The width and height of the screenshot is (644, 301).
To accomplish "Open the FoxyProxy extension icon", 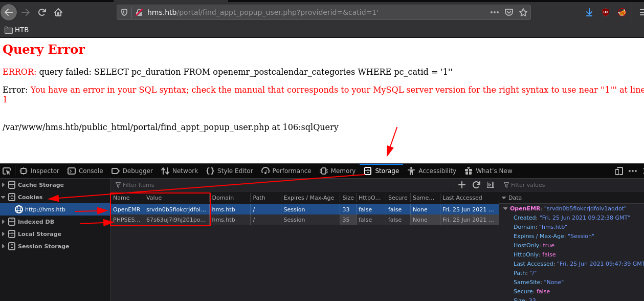I will 622,12.
